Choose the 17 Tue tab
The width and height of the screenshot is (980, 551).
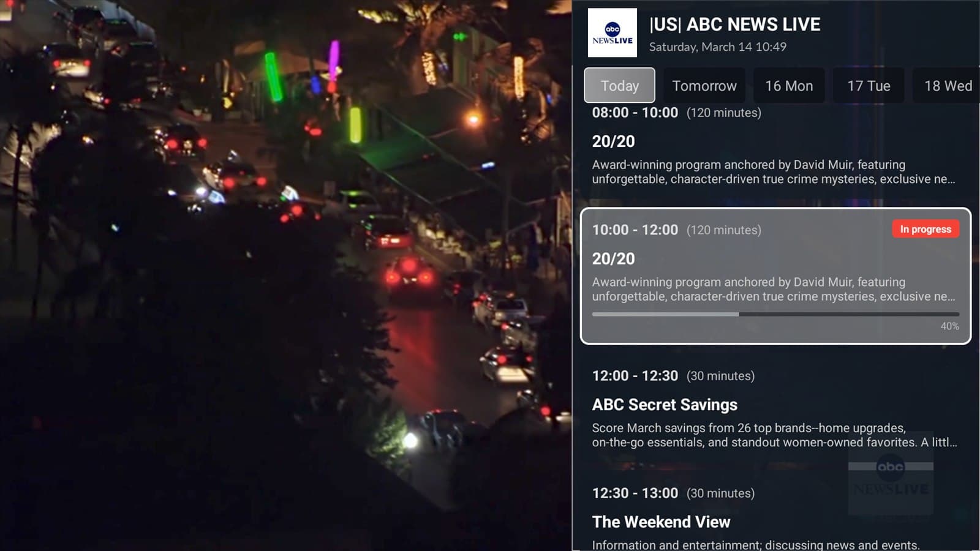click(x=869, y=86)
